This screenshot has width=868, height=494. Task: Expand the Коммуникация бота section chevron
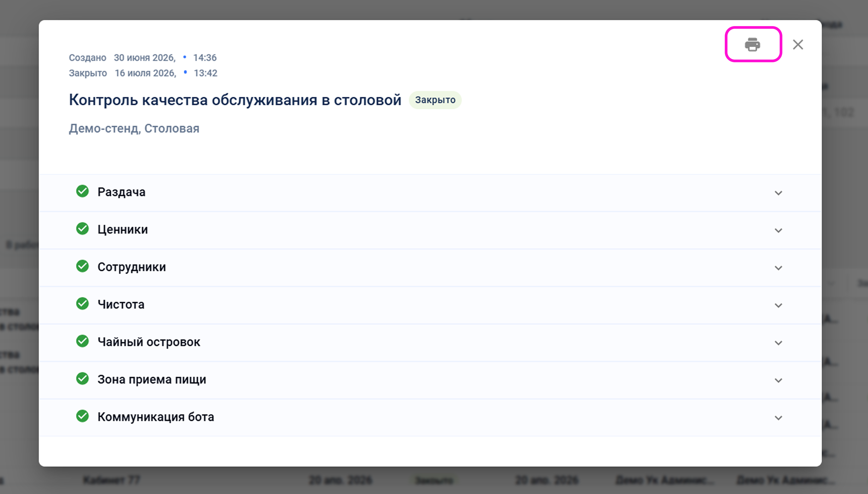click(779, 418)
